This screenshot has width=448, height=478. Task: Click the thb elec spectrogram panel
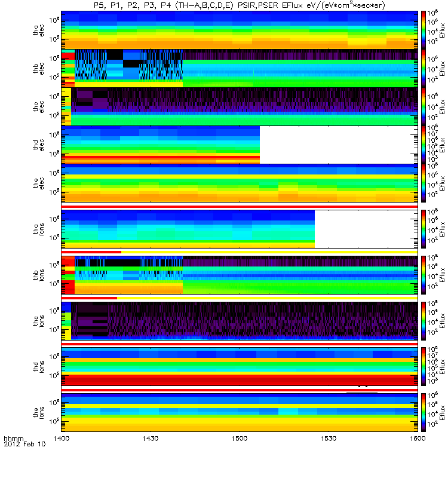[x=240, y=68]
